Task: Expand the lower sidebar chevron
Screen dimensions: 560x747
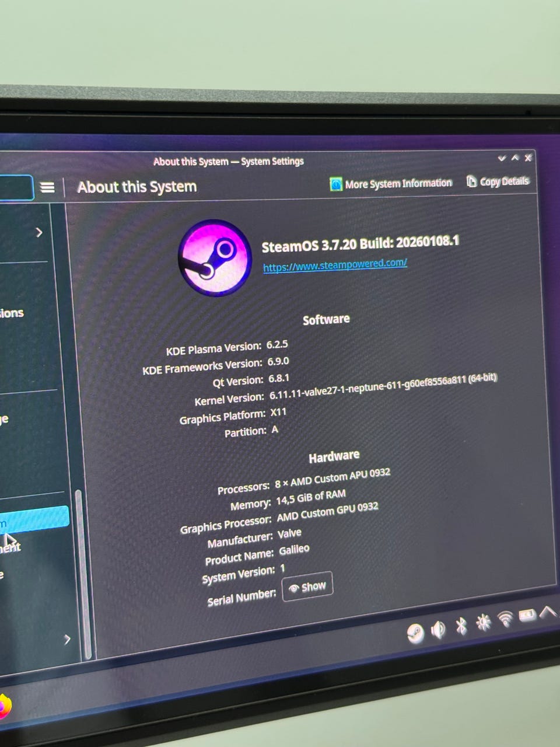Action: click(x=66, y=639)
